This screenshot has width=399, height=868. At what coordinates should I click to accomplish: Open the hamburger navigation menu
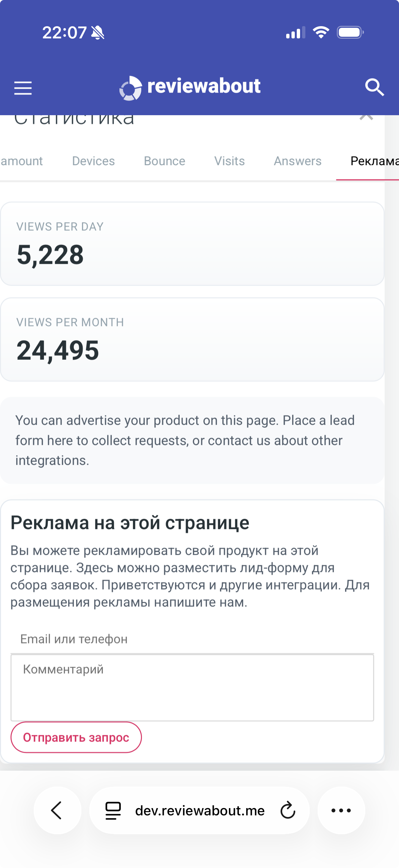click(23, 88)
